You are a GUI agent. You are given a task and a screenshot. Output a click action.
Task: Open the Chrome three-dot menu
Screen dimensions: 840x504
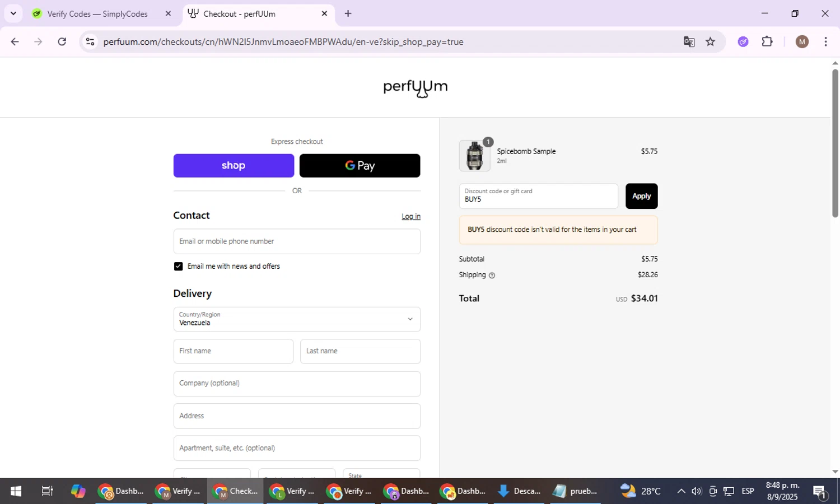(825, 41)
